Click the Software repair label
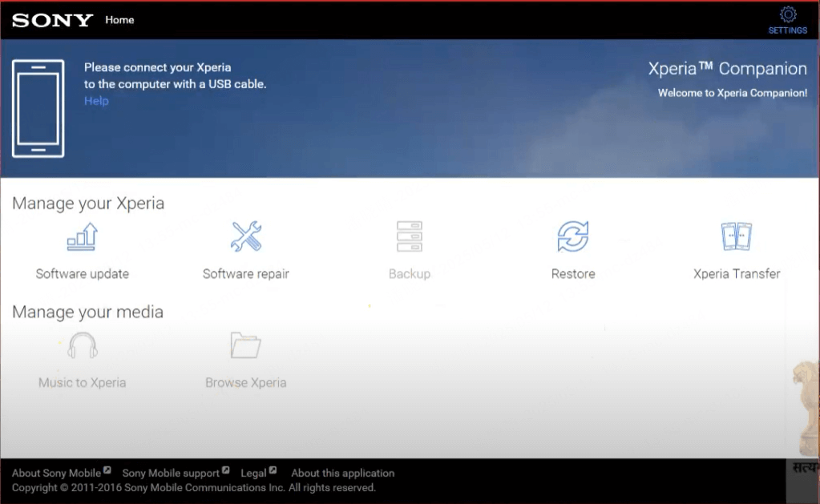This screenshot has height=504, width=820. [x=246, y=274]
